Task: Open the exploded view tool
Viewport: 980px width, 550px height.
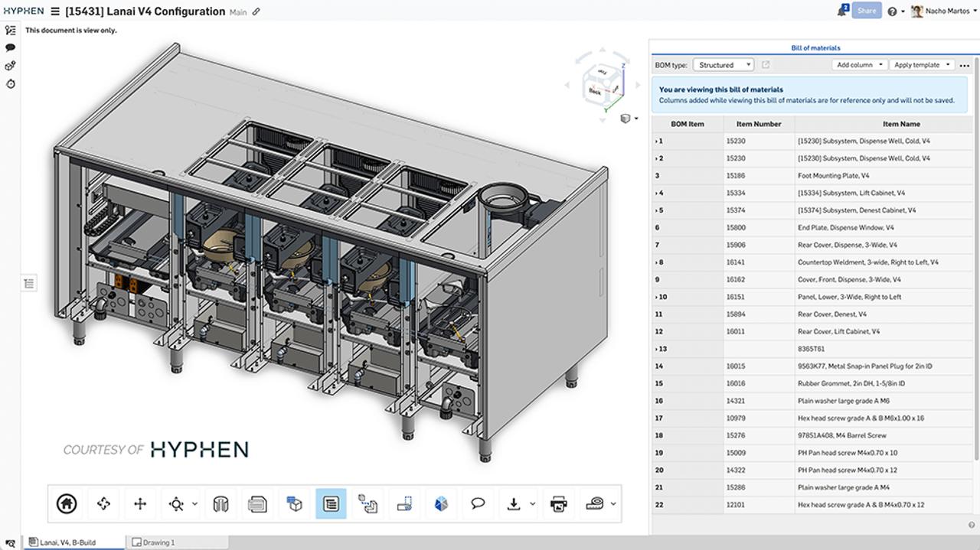Action: pos(368,503)
